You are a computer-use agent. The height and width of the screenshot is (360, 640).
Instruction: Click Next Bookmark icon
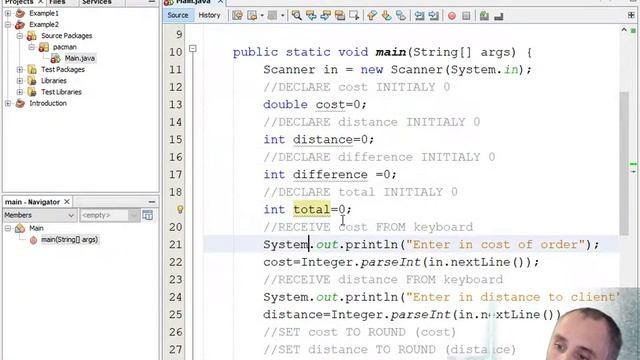coord(387,16)
